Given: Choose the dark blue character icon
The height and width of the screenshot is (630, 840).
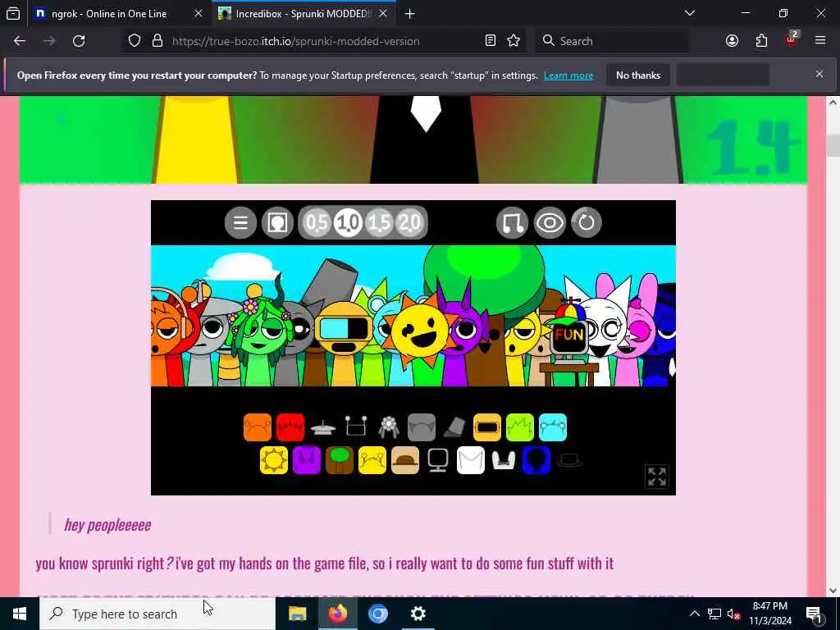Looking at the screenshot, I should tap(536, 460).
